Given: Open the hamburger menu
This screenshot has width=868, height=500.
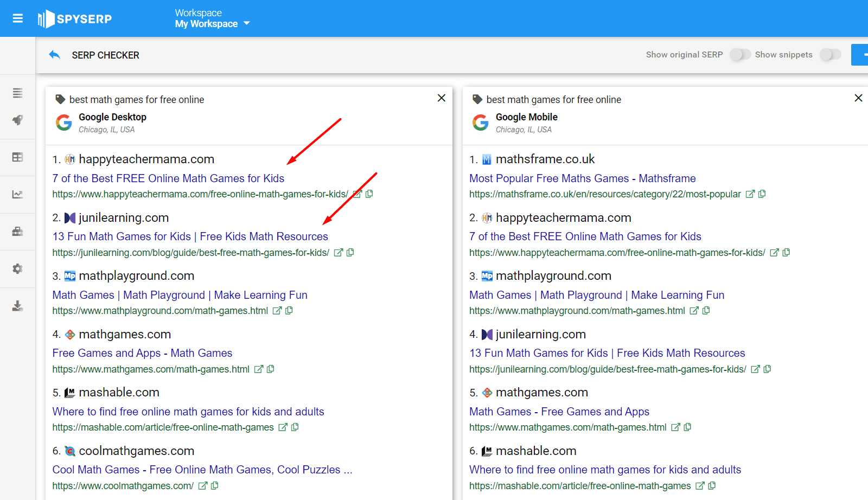Looking at the screenshot, I should 18,18.
